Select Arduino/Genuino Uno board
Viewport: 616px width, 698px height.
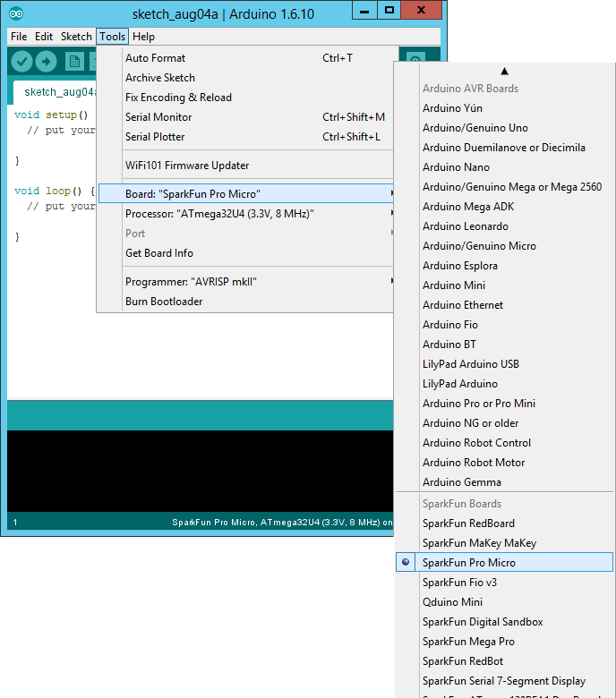point(504,128)
